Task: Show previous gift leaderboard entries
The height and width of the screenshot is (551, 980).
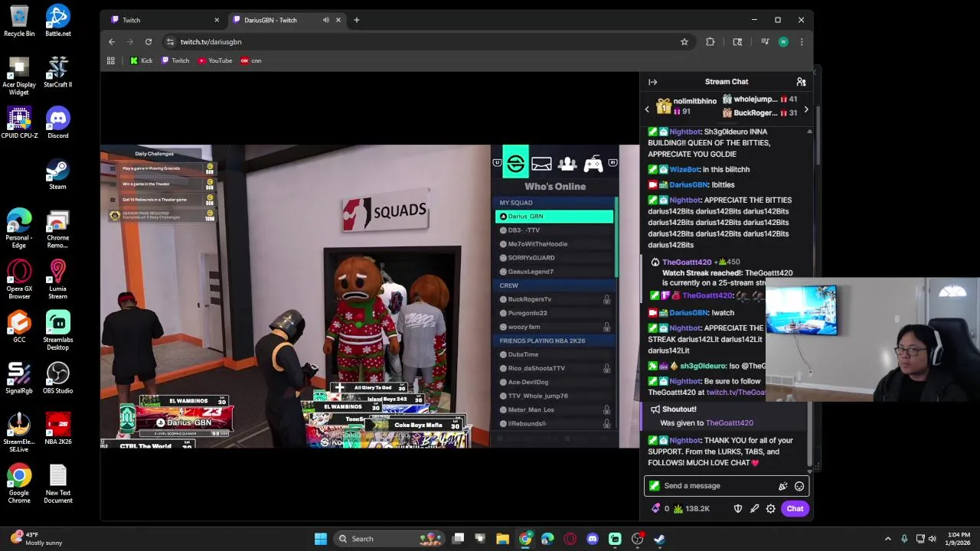Action: tap(647, 109)
